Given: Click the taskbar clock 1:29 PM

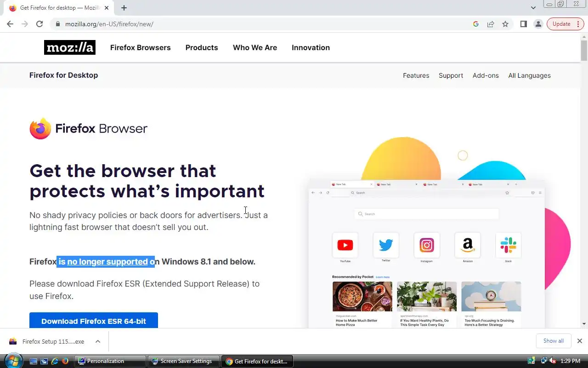Looking at the screenshot, I should (x=570, y=361).
